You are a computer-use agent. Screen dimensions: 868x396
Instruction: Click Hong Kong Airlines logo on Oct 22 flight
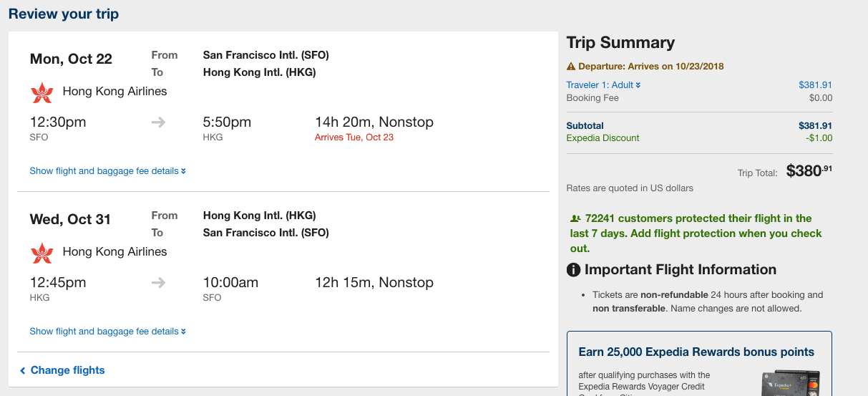coord(42,92)
